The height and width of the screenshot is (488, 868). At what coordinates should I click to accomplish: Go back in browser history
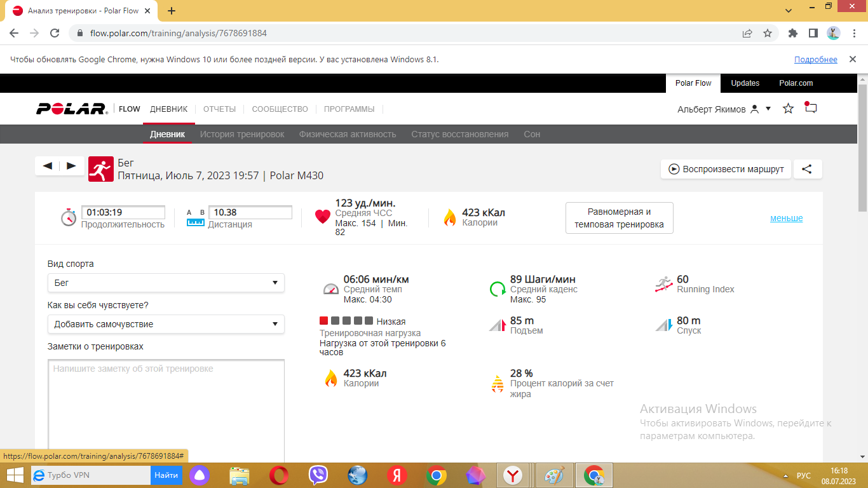14,33
